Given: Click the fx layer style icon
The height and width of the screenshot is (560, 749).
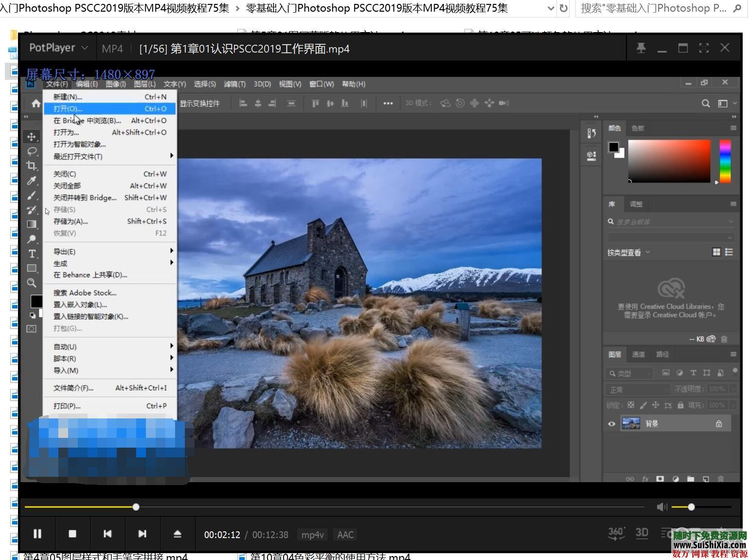Looking at the screenshot, I should [x=645, y=479].
